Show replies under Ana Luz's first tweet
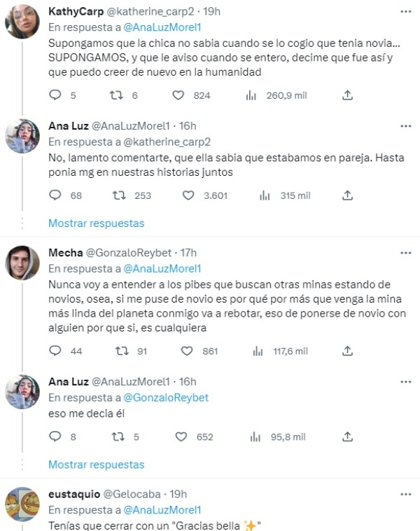The height and width of the screenshot is (531, 420). point(96,223)
